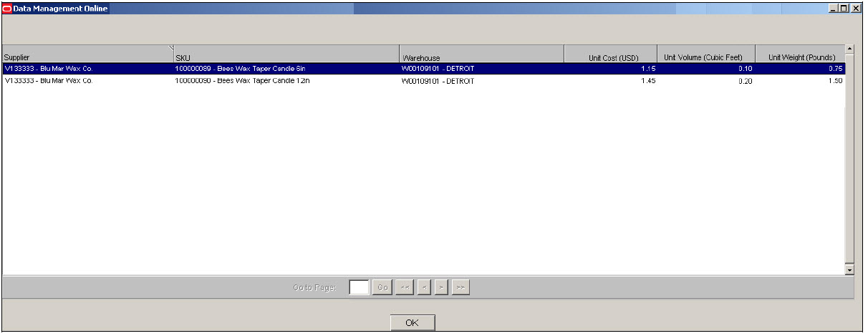Select SKU 100000089 Bees Wax Taper Candle 6in
Screen dimensions: 868x336
pyautogui.click(x=286, y=69)
